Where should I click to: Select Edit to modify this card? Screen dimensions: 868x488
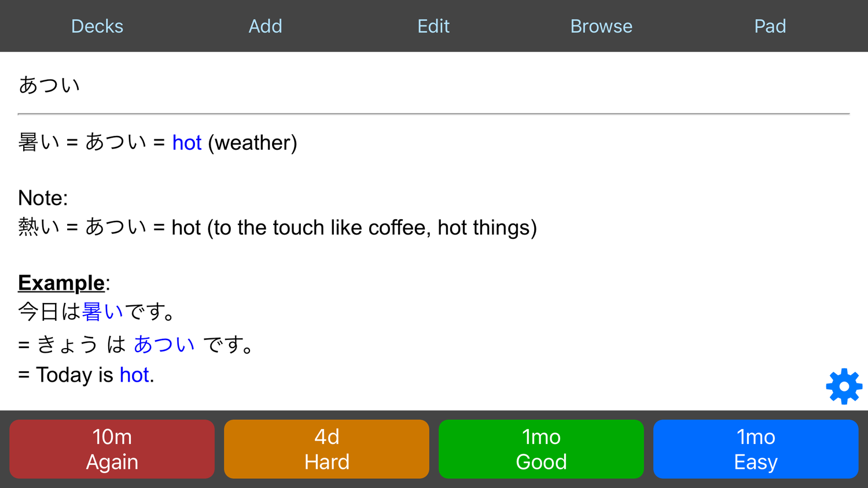point(433,26)
